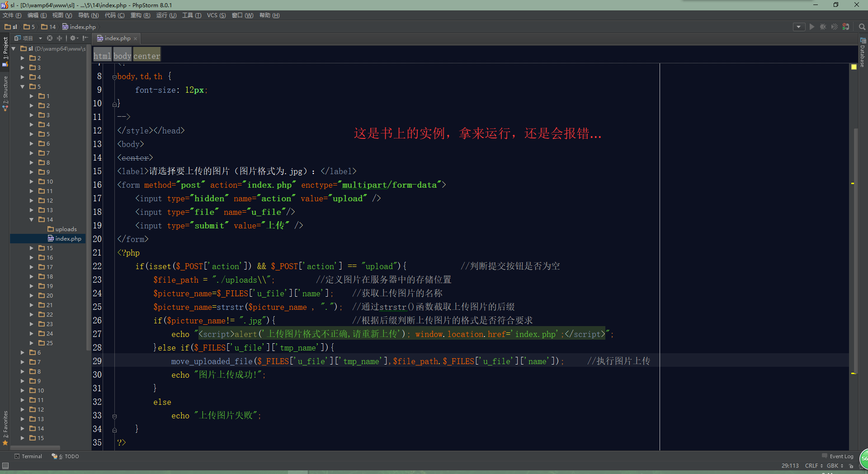Viewport: 868px width, 474px height.
Task: Open the 代码 (C) menu
Action: tap(114, 15)
